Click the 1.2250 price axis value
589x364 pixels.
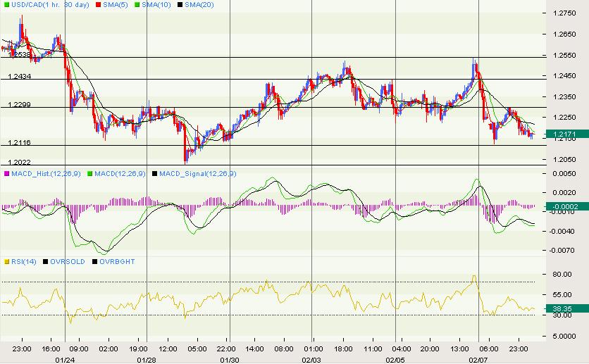pos(564,118)
